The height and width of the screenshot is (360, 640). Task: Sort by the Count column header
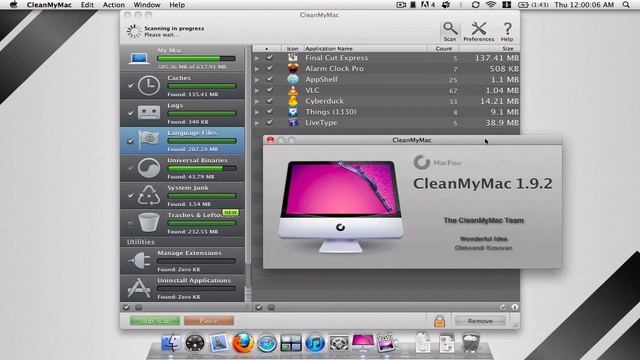[x=443, y=48]
